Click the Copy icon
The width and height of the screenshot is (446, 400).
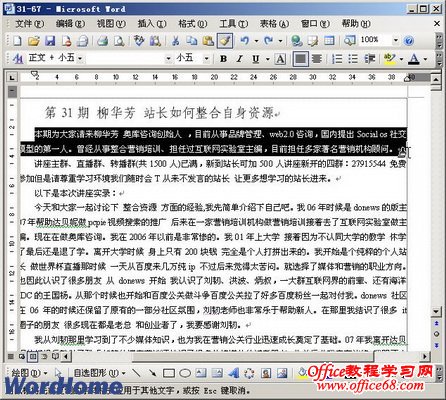[192, 41]
